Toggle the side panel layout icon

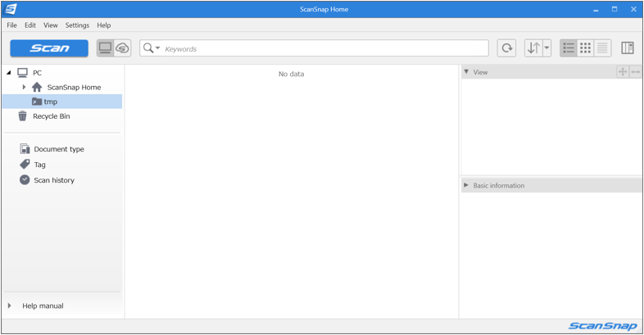pyautogui.click(x=627, y=48)
